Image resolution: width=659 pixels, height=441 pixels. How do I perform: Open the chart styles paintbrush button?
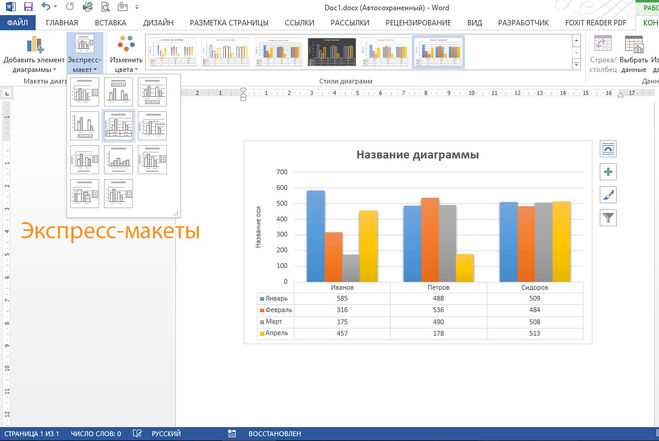[x=608, y=195]
